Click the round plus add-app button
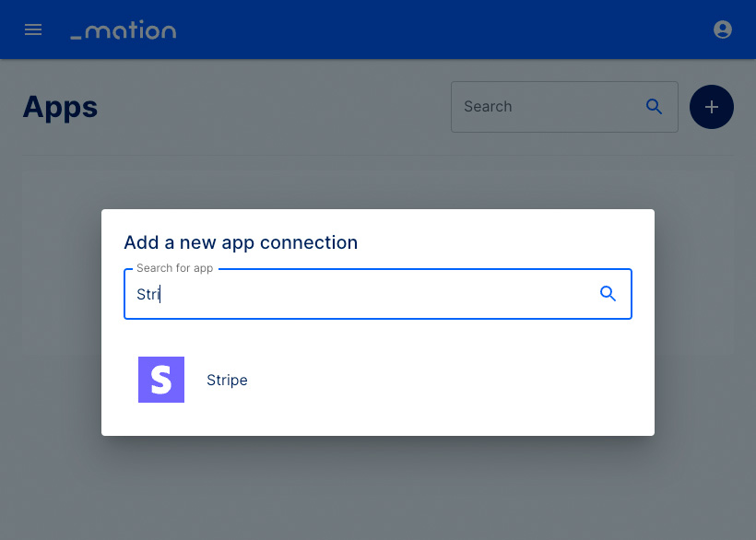Image resolution: width=756 pixels, height=540 pixels. click(x=711, y=107)
